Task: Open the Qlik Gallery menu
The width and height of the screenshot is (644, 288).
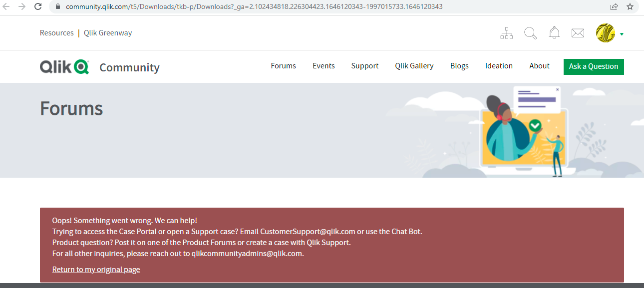Action: (414, 66)
